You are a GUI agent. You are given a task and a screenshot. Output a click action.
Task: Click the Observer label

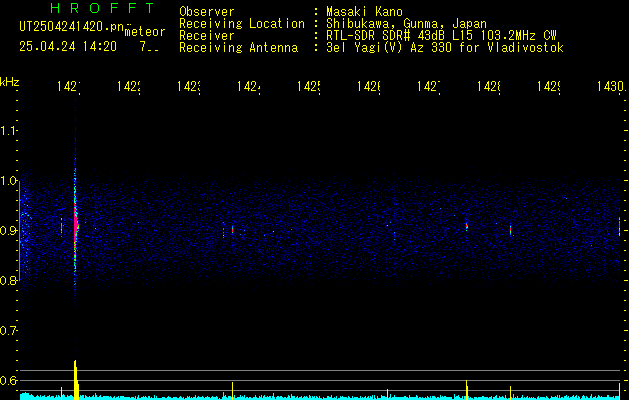(207, 12)
